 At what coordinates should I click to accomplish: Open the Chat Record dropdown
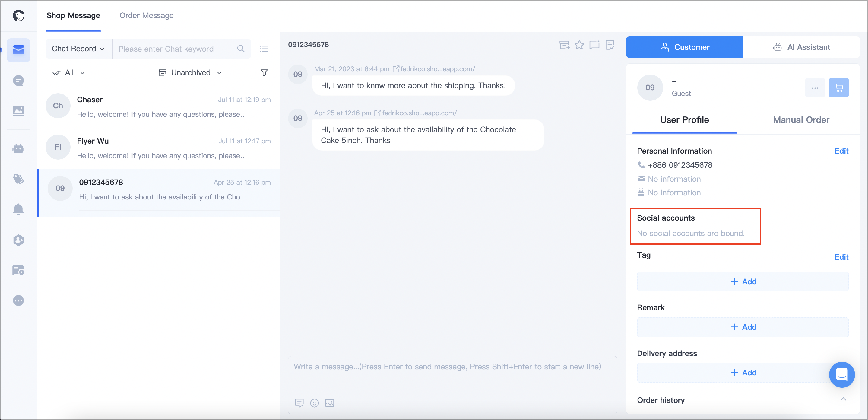point(78,49)
